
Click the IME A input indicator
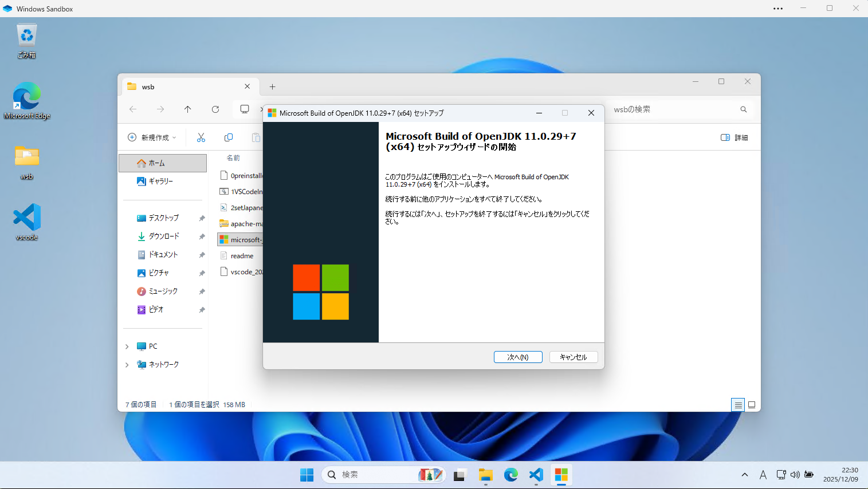coord(763,475)
